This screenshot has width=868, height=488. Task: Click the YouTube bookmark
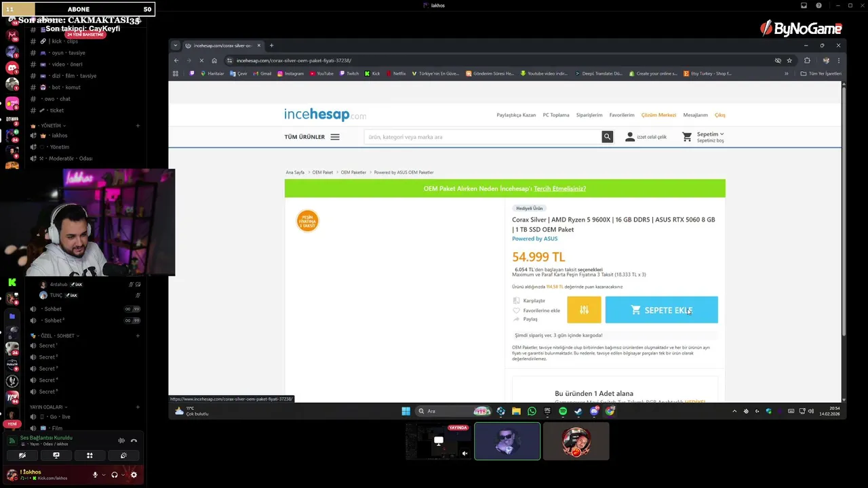coord(321,73)
